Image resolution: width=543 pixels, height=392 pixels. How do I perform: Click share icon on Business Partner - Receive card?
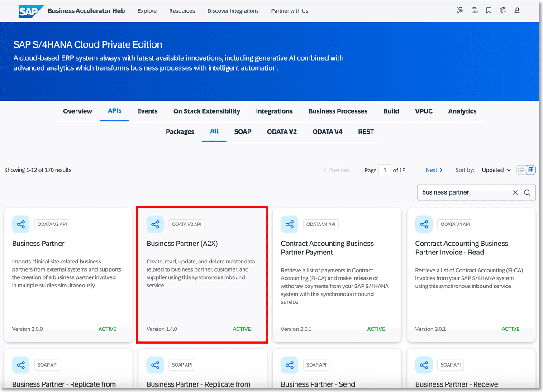click(424, 365)
